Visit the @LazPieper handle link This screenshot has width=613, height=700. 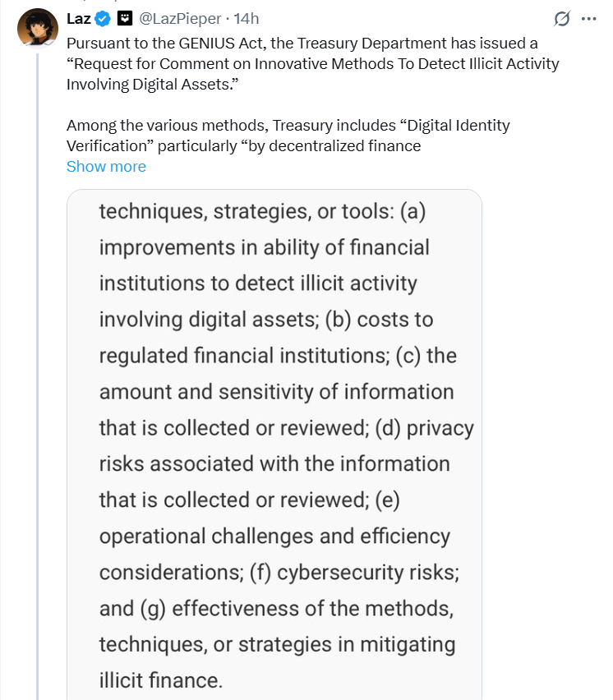click(181, 18)
